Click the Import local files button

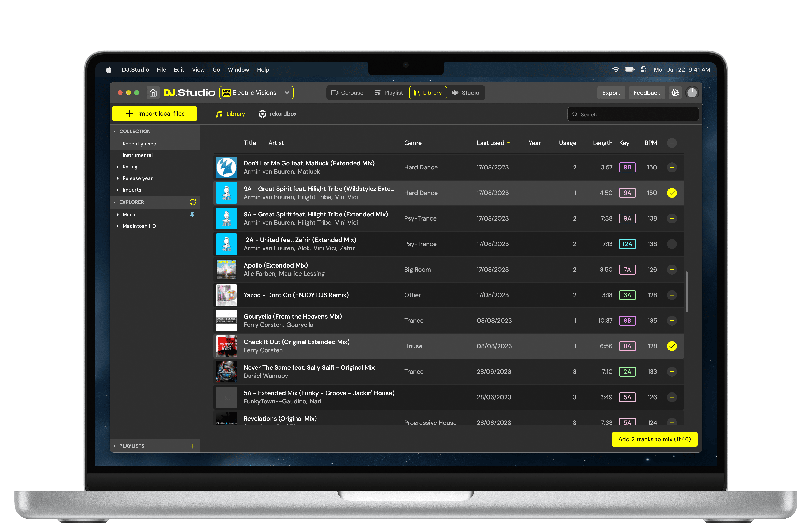click(155, 114)
